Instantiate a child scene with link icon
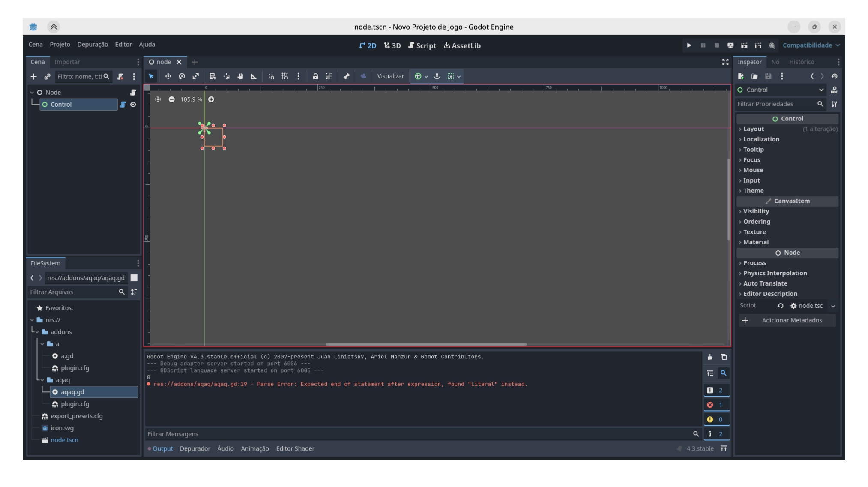Screen dimensions: 868x487 pos(47,77)
